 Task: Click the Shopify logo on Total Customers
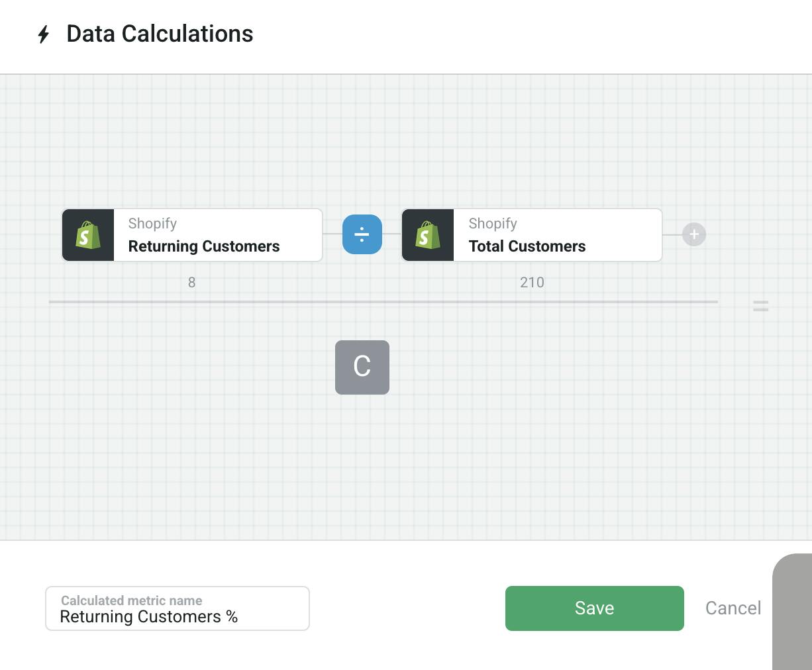(x=428, y=235)
